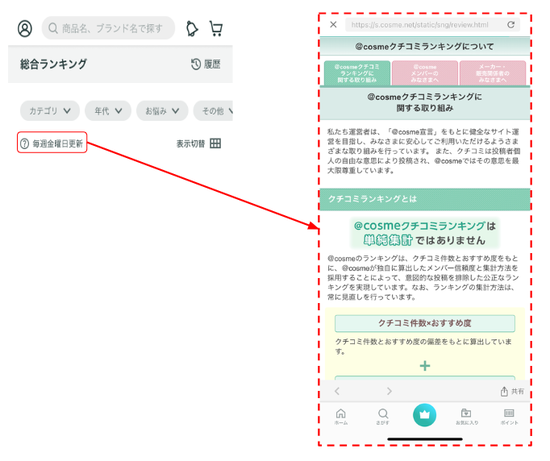This screenshot has height=461, width=550.
Task: Expand the その他 filter dropdown
Action: point(214,111)
